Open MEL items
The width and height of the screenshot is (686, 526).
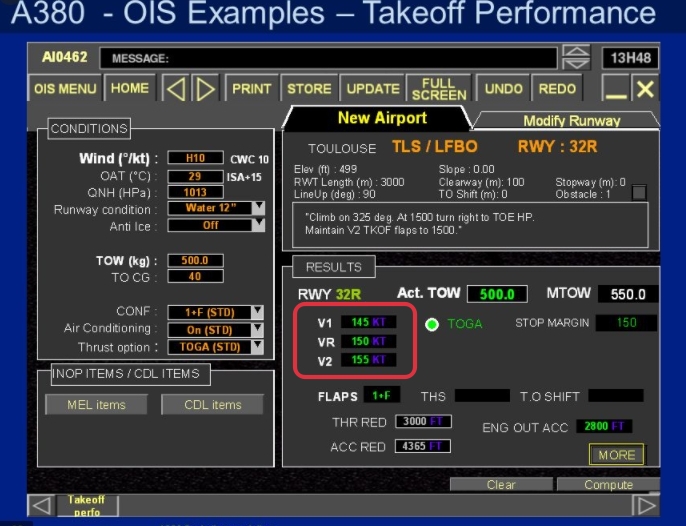[96, 405]
